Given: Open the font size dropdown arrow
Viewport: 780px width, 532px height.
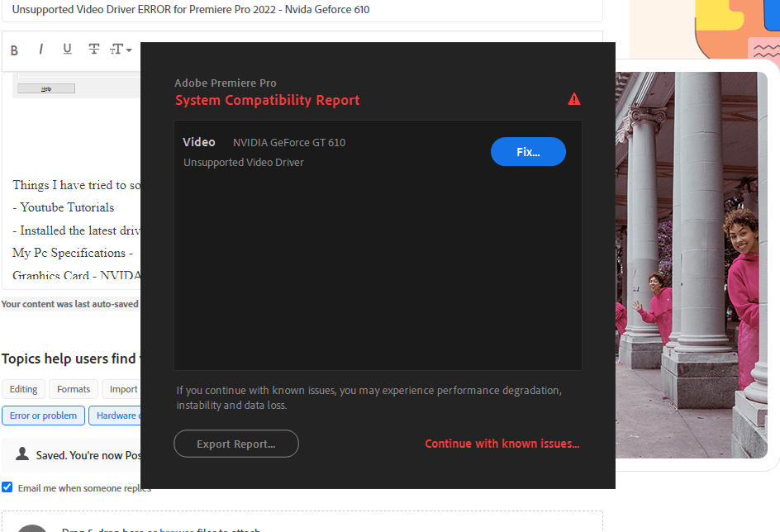Looking at the screenshot, I should (x=129, y=50).
